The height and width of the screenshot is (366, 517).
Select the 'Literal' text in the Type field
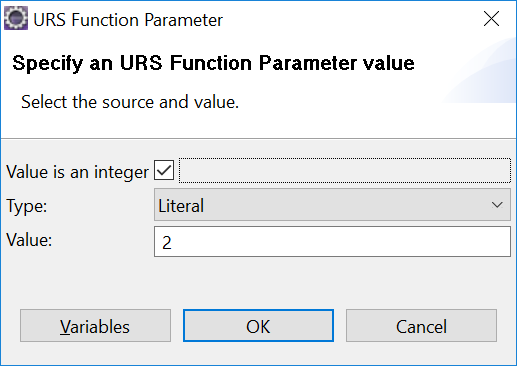pyautogui.click(x=181, y=206)
